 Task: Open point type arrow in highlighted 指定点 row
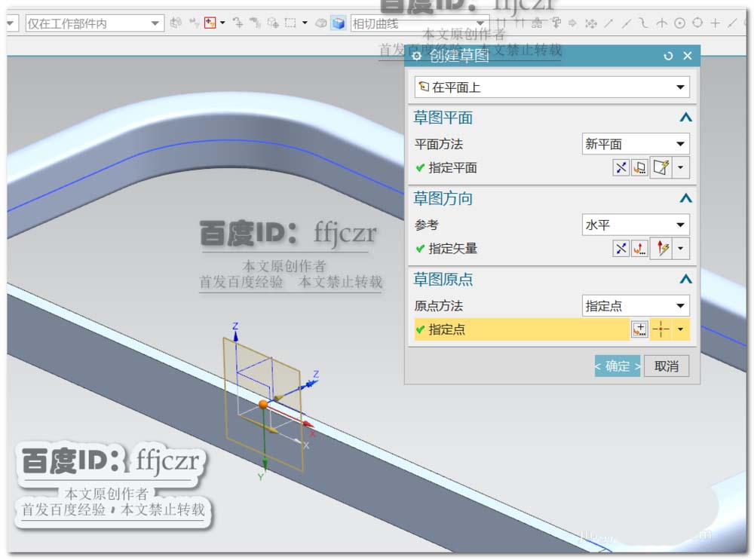(x=680, y=329)
